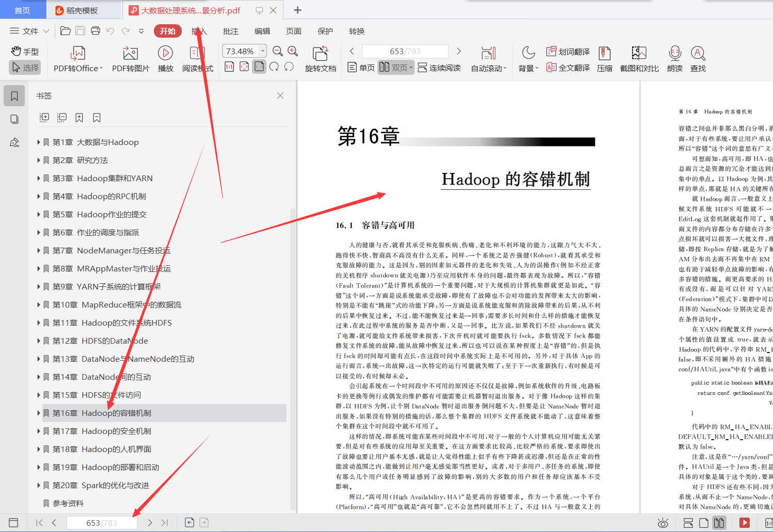Open the 文件 file menu

[x=29, y=31]
